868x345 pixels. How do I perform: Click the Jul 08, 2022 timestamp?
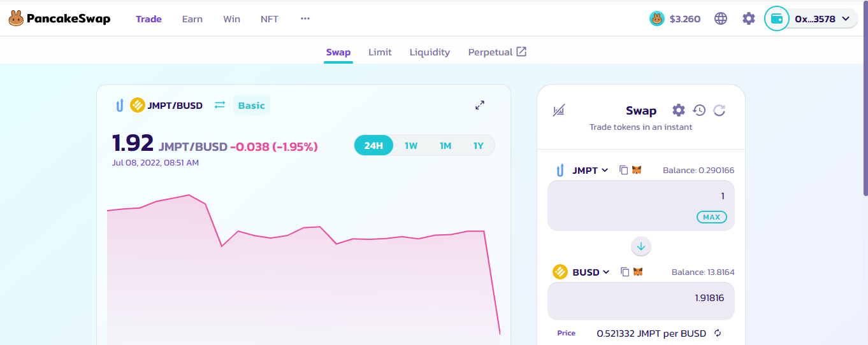(x=156, y=163)
